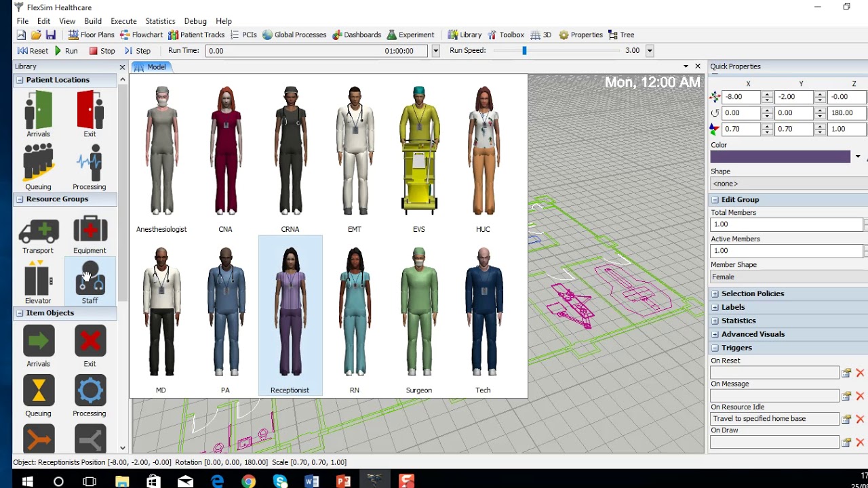868x488 pixels.
Task: Open a 3D view
Action: click(541, 35)
